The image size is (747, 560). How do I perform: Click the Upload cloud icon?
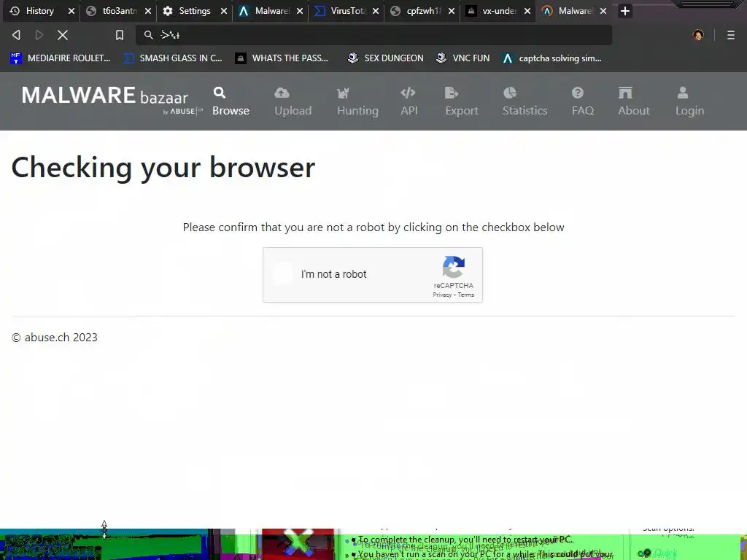282,93
